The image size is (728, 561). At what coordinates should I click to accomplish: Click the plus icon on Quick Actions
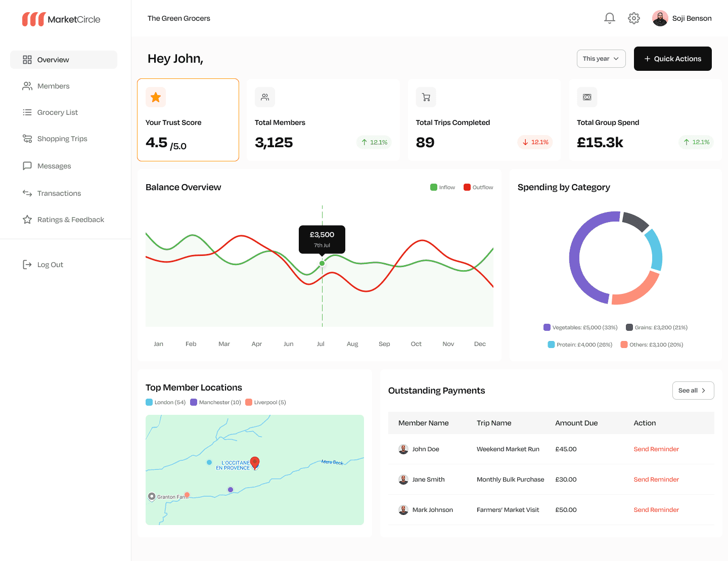[x=647, y=59]
